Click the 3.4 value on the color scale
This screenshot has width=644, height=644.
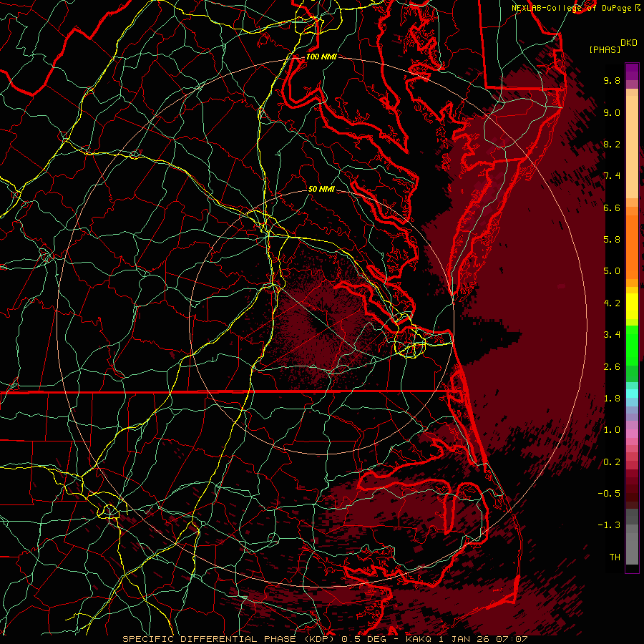(612, 335)
